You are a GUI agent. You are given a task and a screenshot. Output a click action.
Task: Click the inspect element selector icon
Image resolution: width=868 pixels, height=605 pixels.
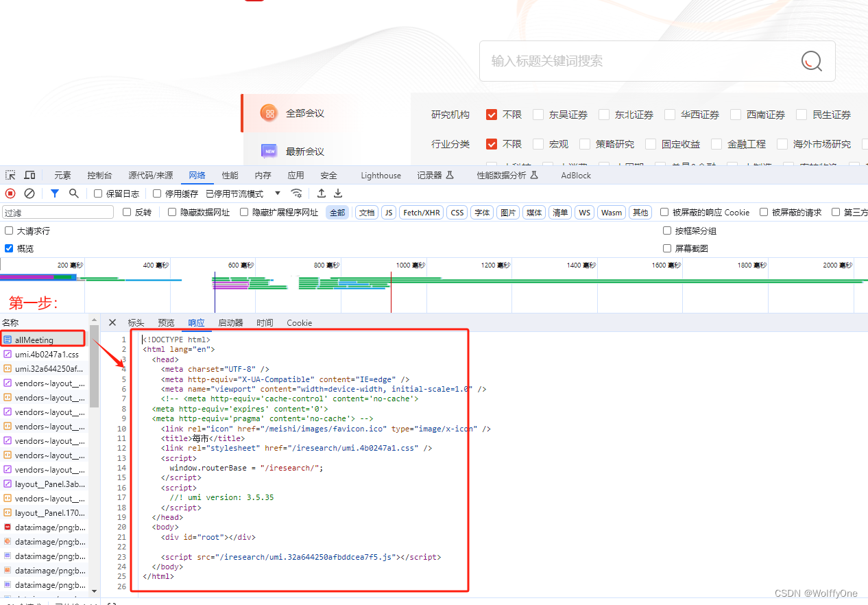coord(10,176)
